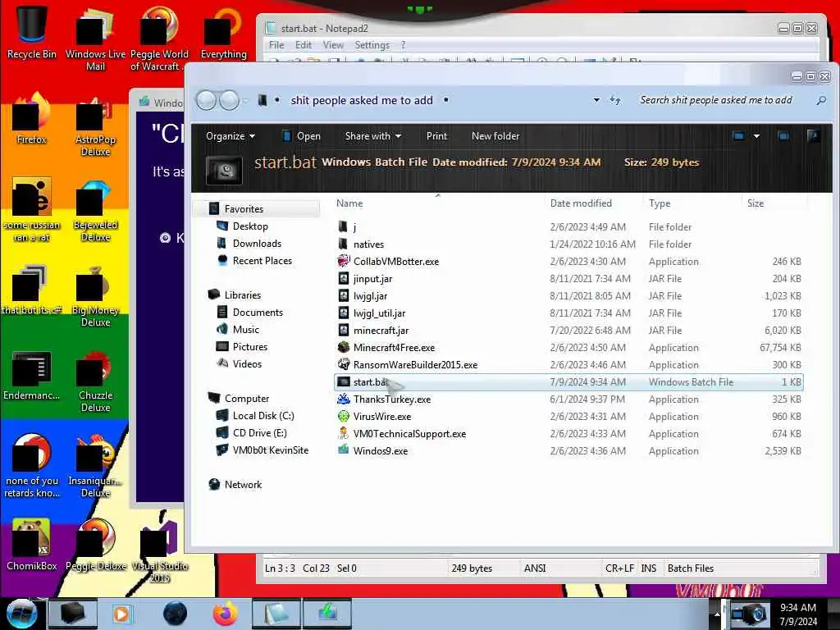Click the Print toolbar button
840x630 pixels.
(x=436, y=136)
